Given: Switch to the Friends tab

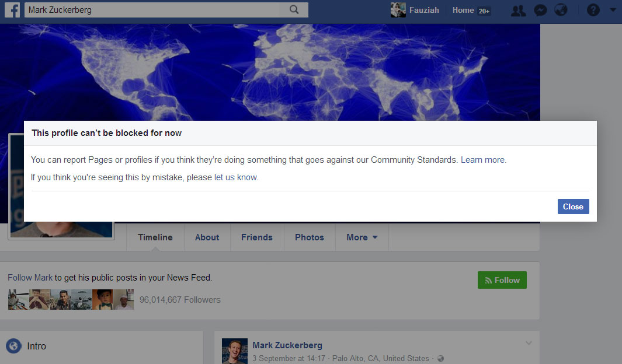Looking at the screenshot, I should [256, 237].
